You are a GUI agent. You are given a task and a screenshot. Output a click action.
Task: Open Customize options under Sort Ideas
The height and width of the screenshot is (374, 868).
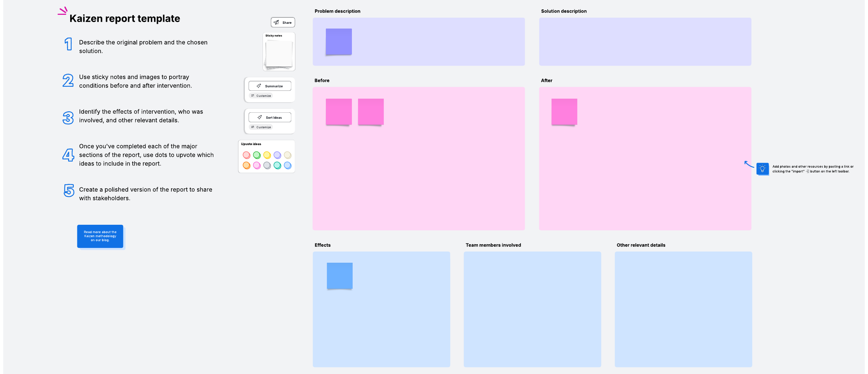261,127
